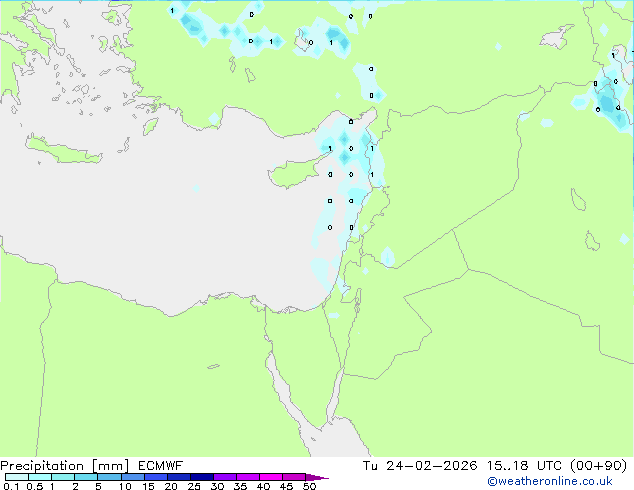Click the '25' legend value label
634x490 pixels.
194,486
